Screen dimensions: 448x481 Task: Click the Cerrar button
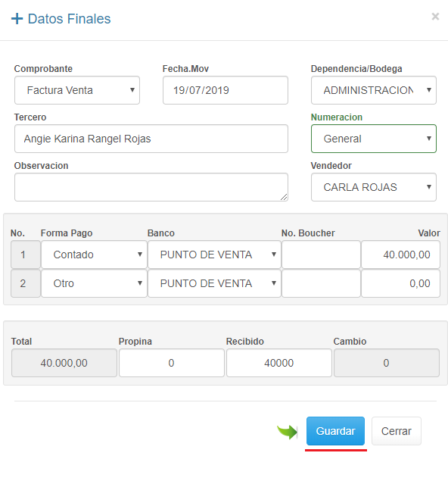pyautogui.click(x=397, y=431)
